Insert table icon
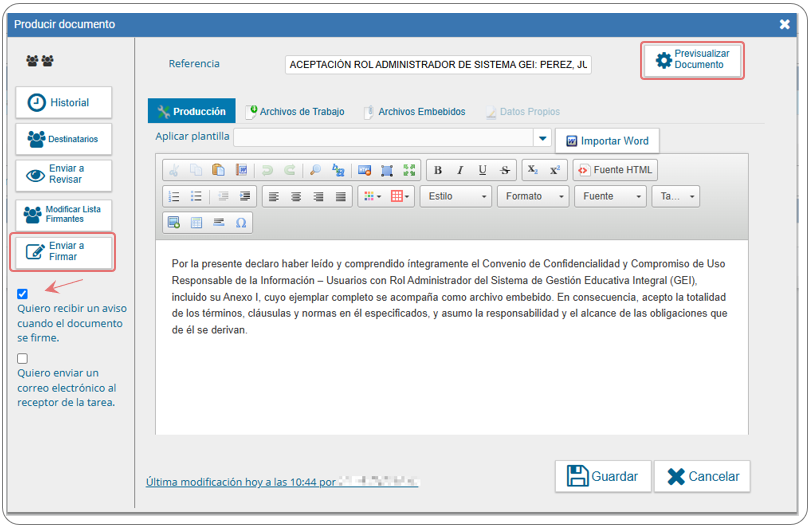The width and height of the screenshot is (811, 529). coord(196,223)
